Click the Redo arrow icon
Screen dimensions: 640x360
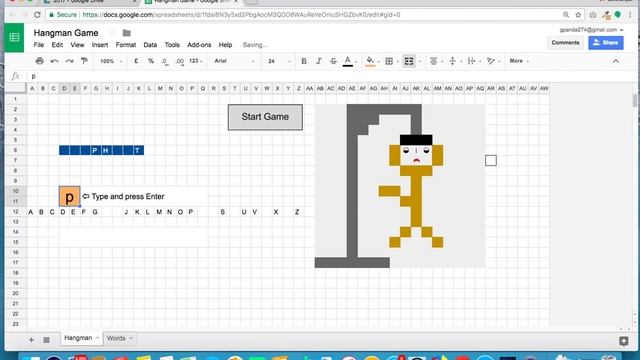(x=69, y=61)
